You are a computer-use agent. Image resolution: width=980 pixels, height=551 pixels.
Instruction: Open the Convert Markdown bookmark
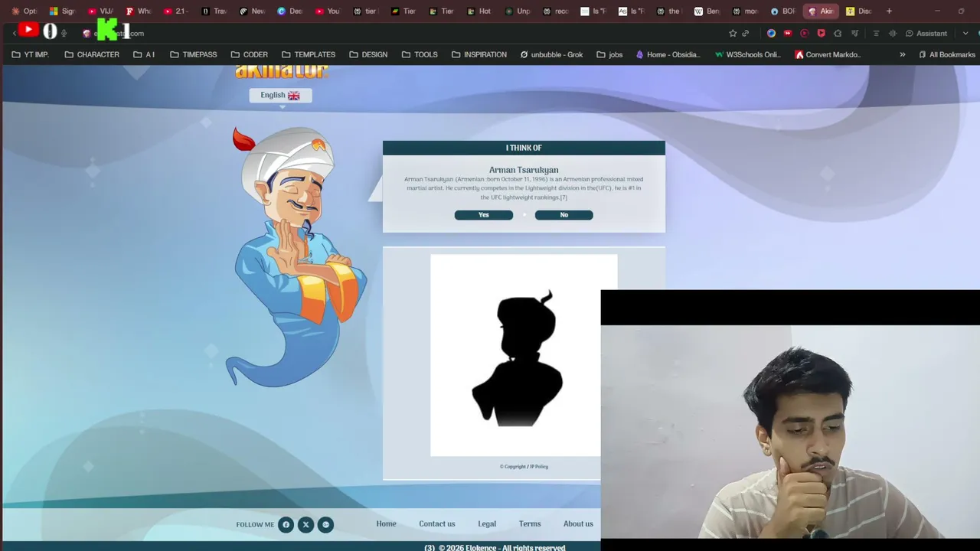point(828,54)
